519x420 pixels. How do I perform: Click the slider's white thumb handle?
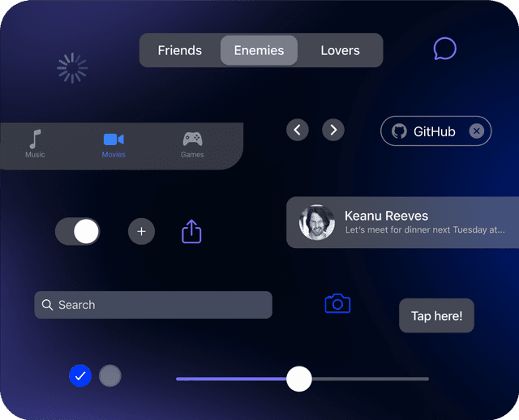point(299,379)
